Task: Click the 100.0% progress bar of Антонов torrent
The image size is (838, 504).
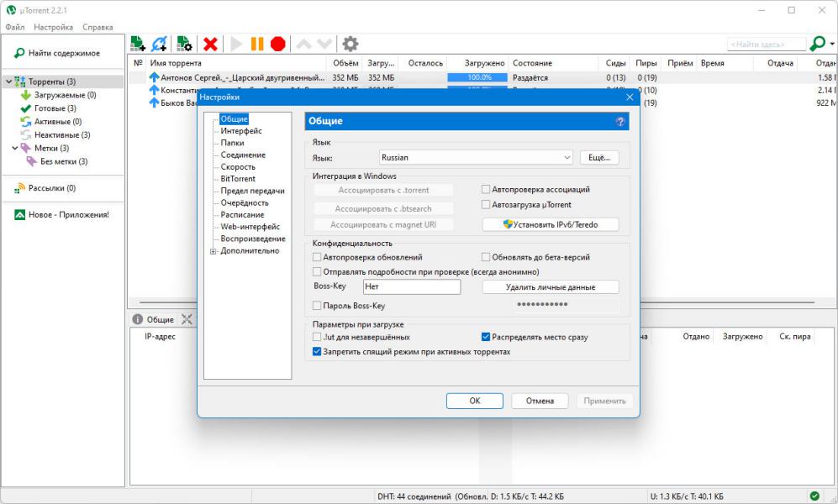Action: [477, 77]
